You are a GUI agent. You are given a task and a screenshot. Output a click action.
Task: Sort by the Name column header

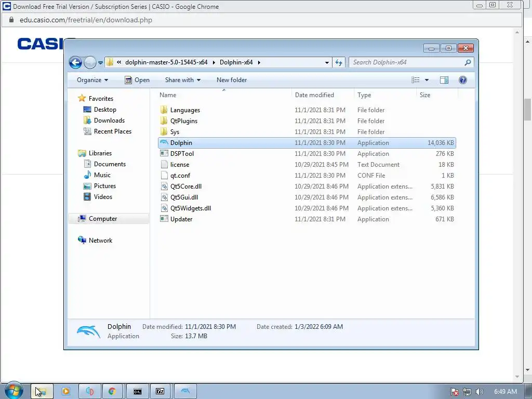point(168,95)
